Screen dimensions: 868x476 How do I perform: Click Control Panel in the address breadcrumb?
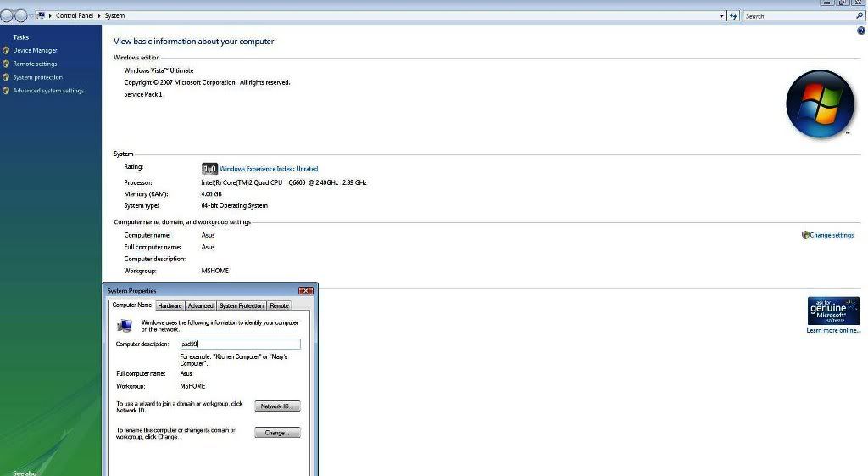click(x=75, y=15)
